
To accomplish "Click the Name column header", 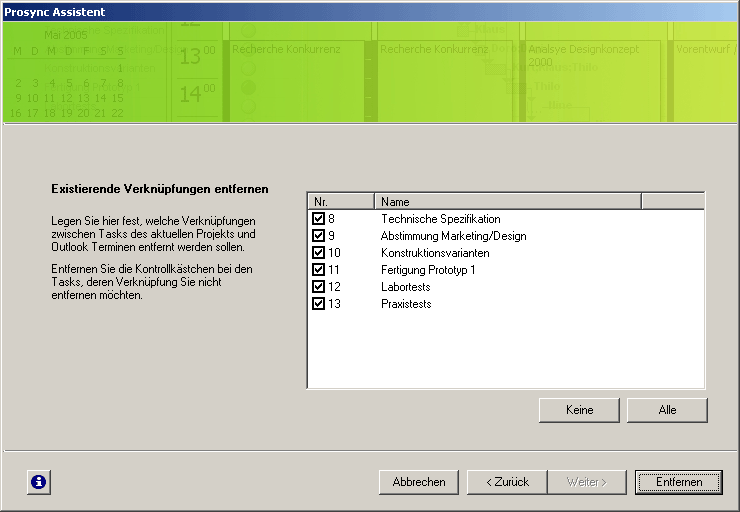I will point(507,201).
